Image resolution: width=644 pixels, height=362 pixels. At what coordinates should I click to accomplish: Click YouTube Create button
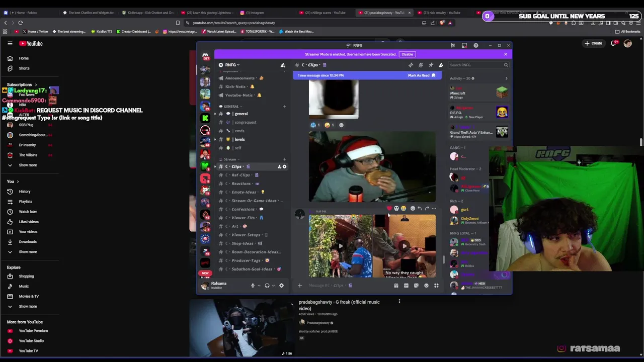pos(593,43)
